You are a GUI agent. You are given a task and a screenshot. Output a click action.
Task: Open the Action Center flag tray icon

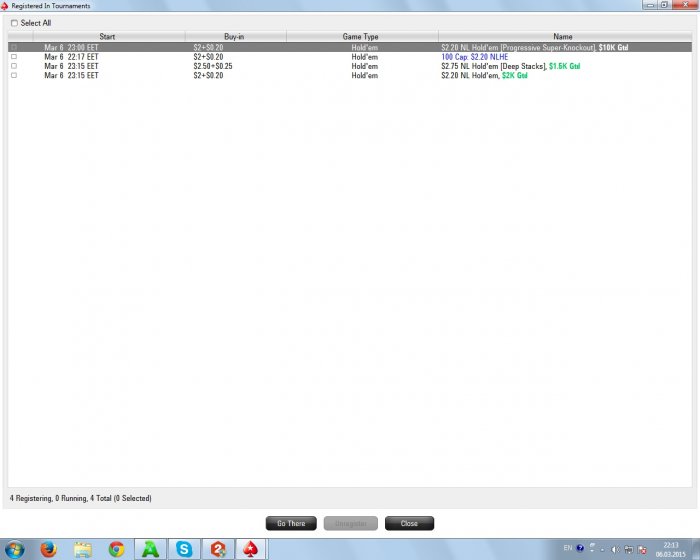tap(642, 550)
